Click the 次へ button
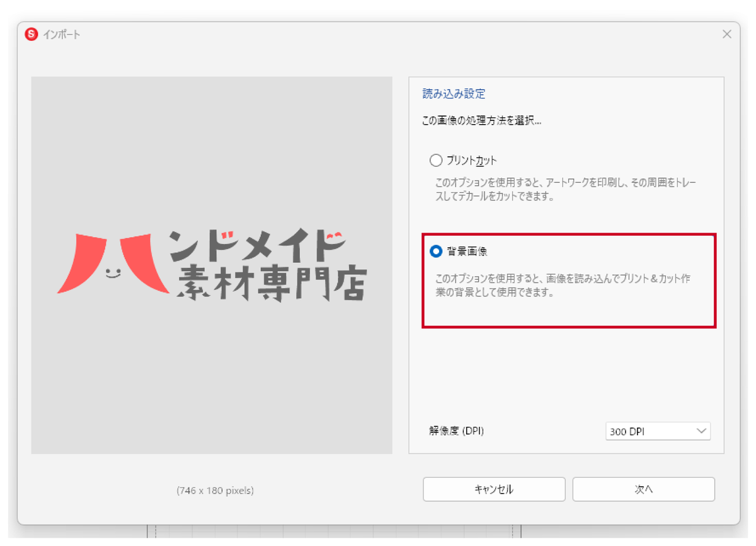Screen dimensions: 756x546 (643, 489)
